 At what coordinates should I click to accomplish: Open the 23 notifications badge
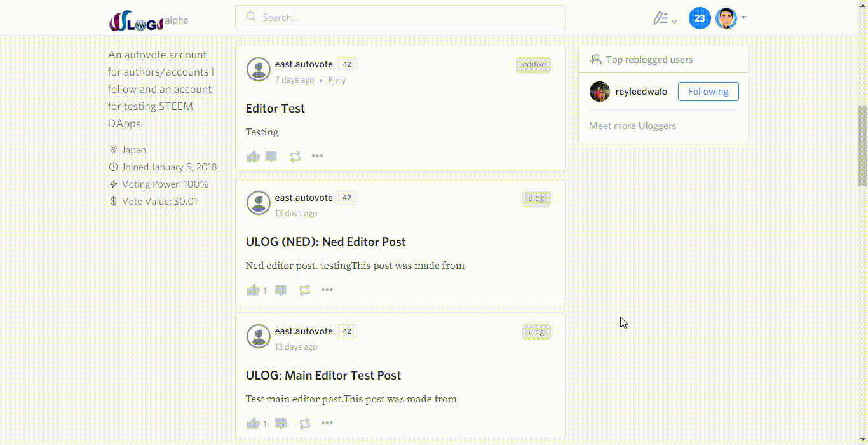(700, 18)
